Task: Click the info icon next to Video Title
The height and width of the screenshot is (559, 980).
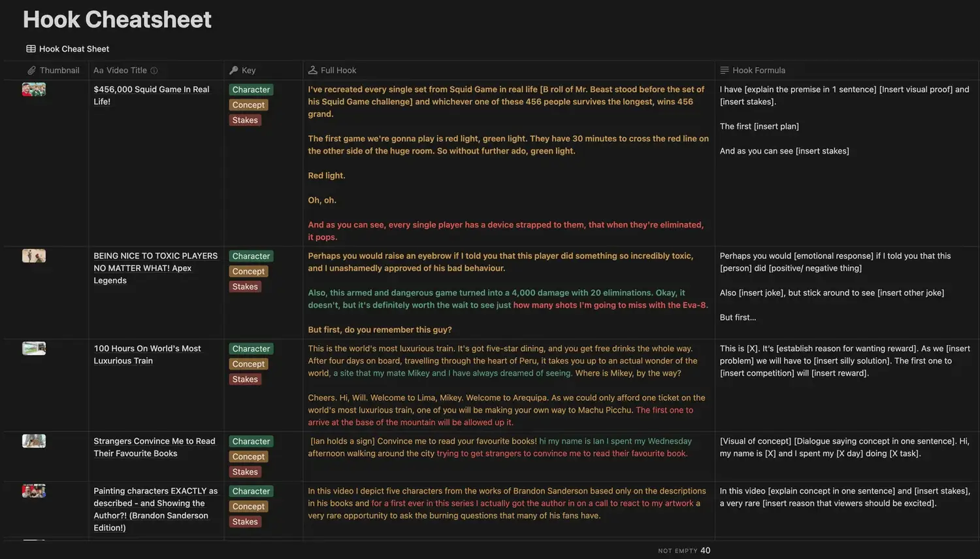Action: [x=154, y=71]
